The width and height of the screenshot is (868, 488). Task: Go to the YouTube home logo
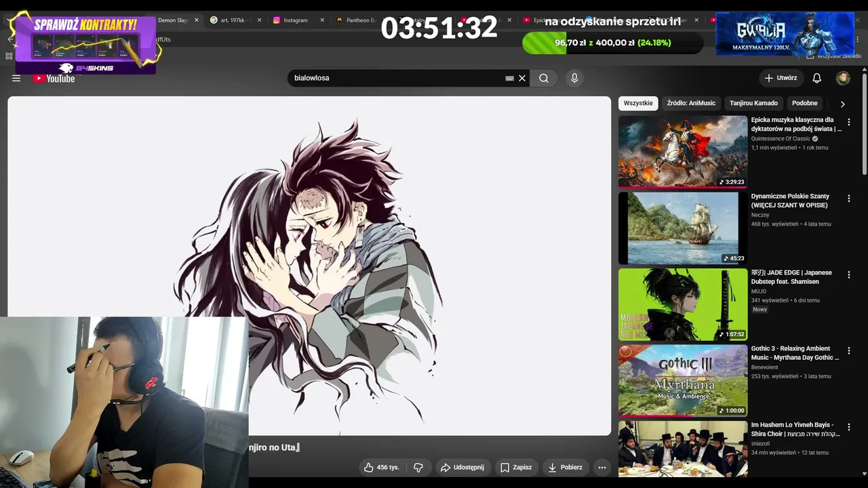54,78
